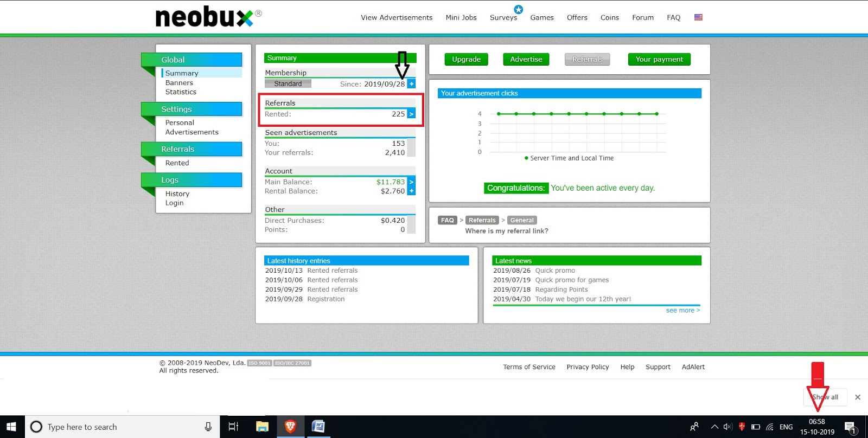Open Quick promo for games news
The height and width of the screenshot is (438, 868).
tap(572, 280)
